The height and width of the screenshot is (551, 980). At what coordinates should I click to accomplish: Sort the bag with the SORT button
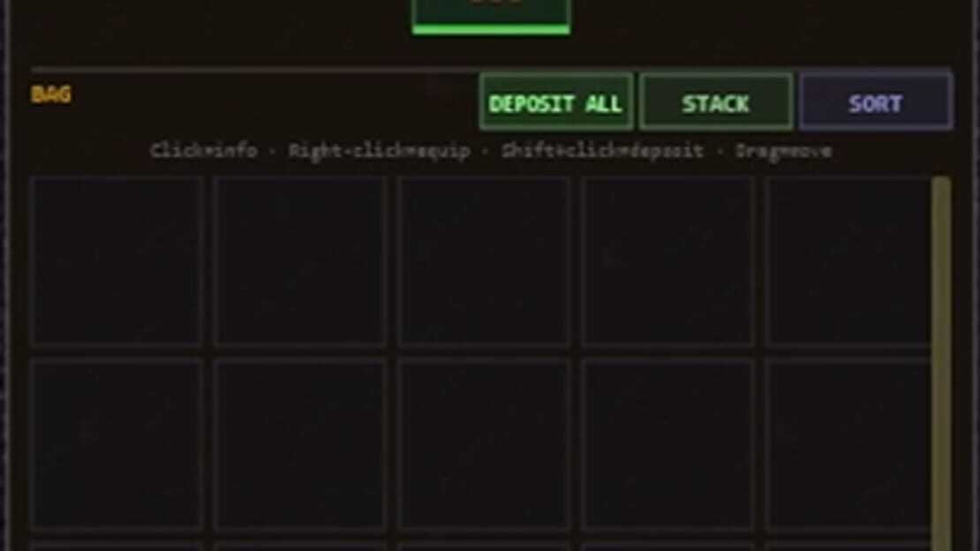pos(876,102)
